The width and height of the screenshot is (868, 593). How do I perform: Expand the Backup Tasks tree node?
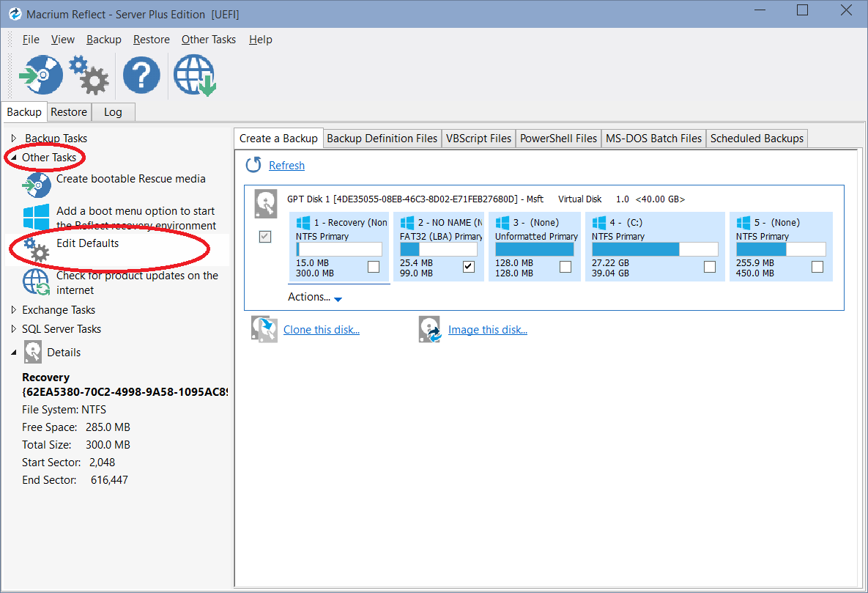tap(14, 138)
